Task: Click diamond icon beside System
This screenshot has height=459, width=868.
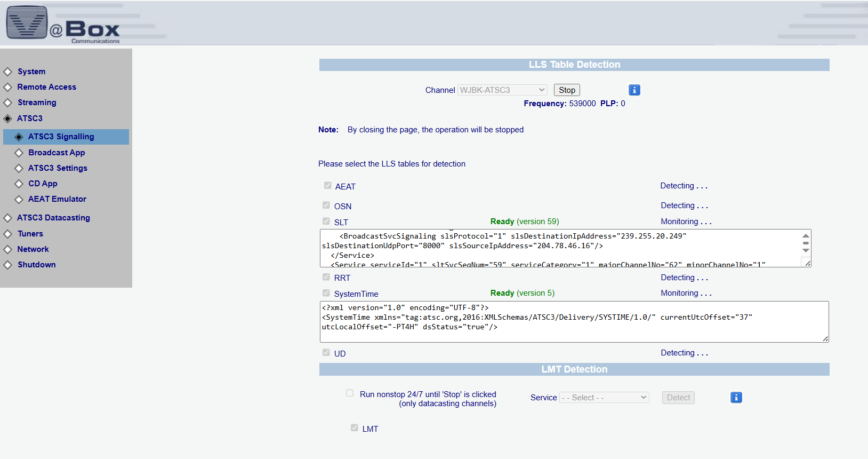Action: click(x=7, y=72)
